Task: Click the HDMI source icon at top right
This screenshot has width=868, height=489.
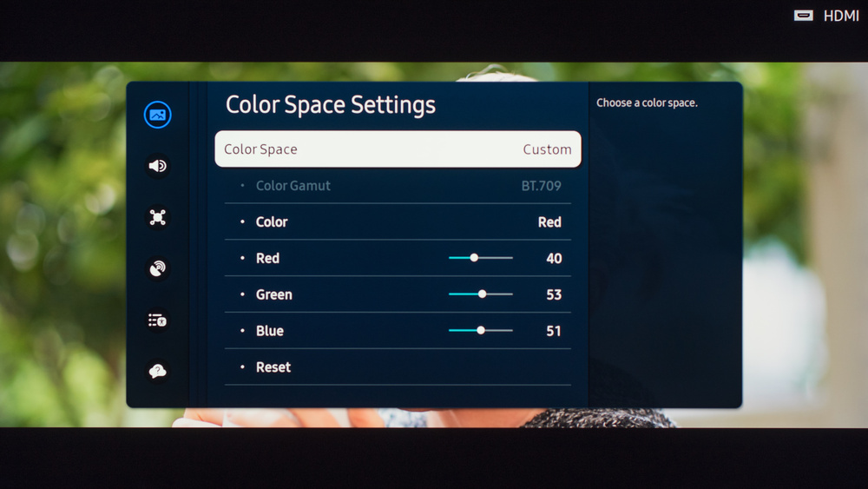Action: click(804, 16)
